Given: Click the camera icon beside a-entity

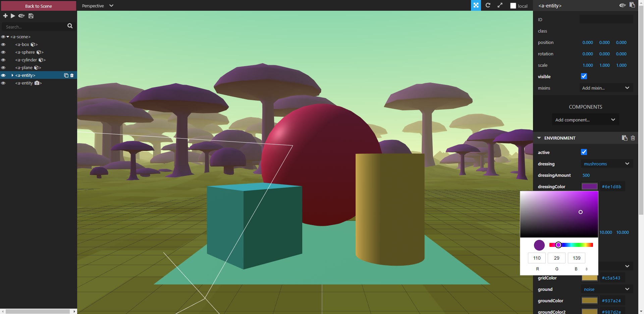Looking at the screenshot, I should click(x=37, y=83).
